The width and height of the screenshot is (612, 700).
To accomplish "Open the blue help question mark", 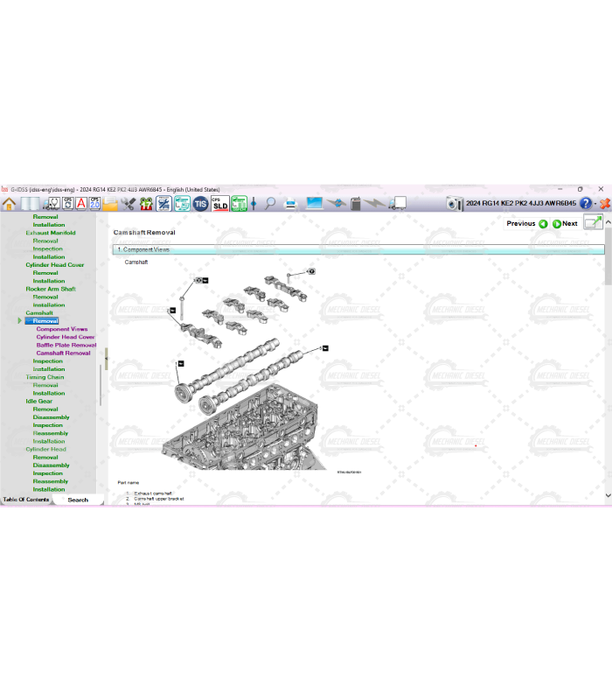I will (x=586, y=204).
